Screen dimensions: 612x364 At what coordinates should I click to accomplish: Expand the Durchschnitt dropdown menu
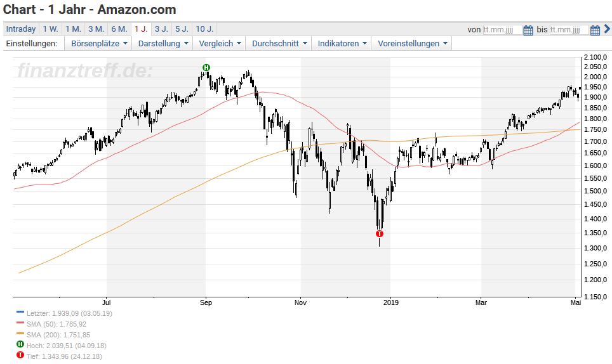pos(279,44)
